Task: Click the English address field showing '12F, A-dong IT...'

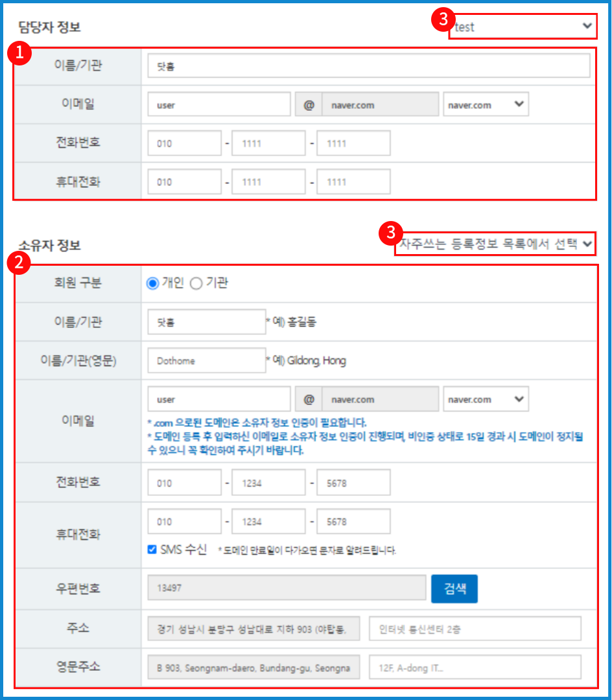Action: coord(475,666)
